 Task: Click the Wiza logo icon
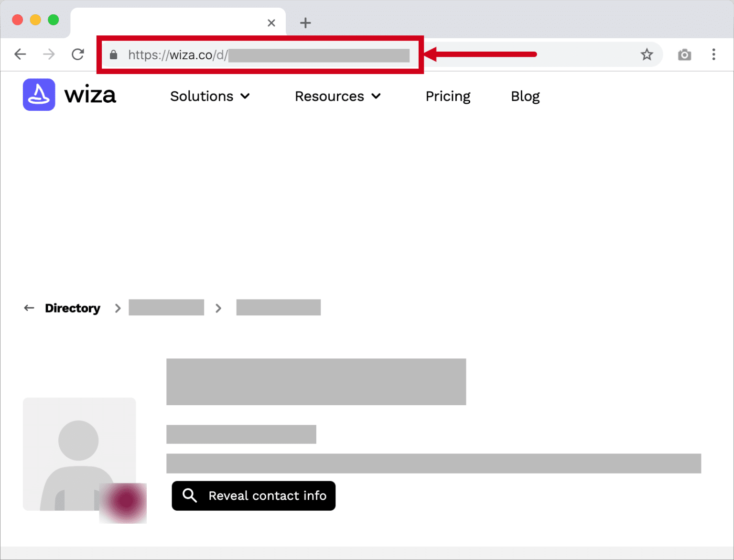39,95
